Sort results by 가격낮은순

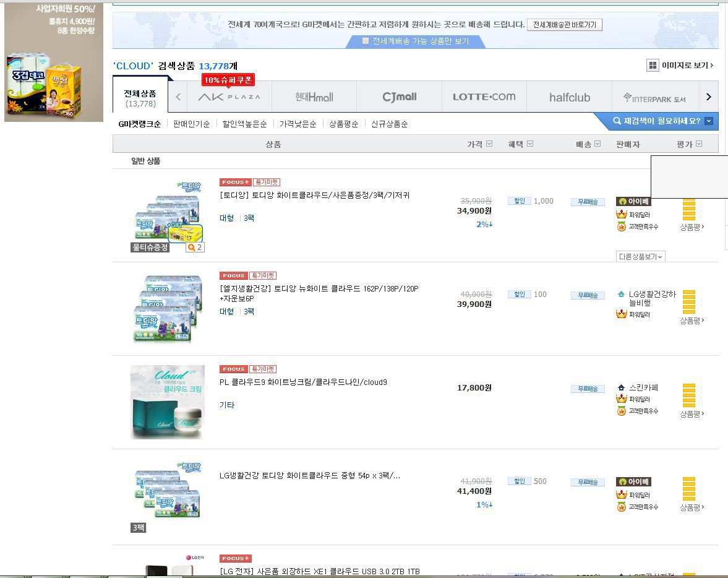click(x=298, y=124)
